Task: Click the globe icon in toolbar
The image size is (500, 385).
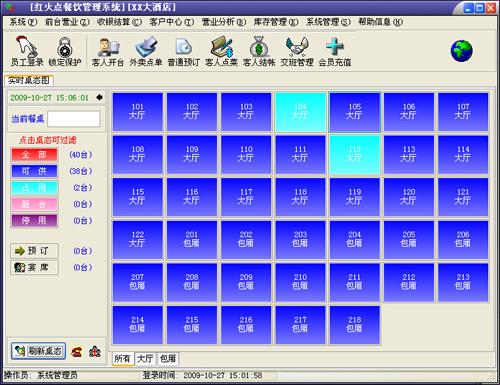Action: [x=462, y=51]
